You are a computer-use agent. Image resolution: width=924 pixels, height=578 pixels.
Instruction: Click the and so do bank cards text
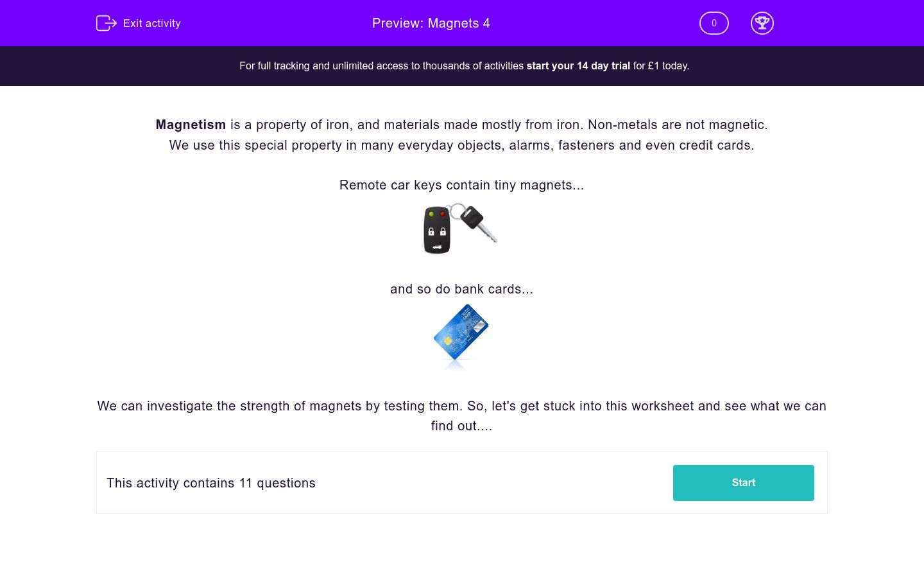pos(461,289)
